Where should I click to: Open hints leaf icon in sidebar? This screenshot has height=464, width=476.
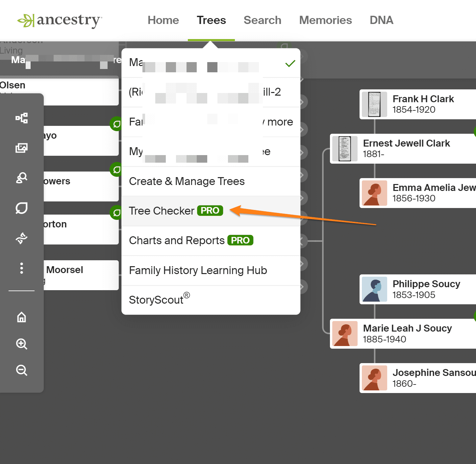(x=22, y=208)
